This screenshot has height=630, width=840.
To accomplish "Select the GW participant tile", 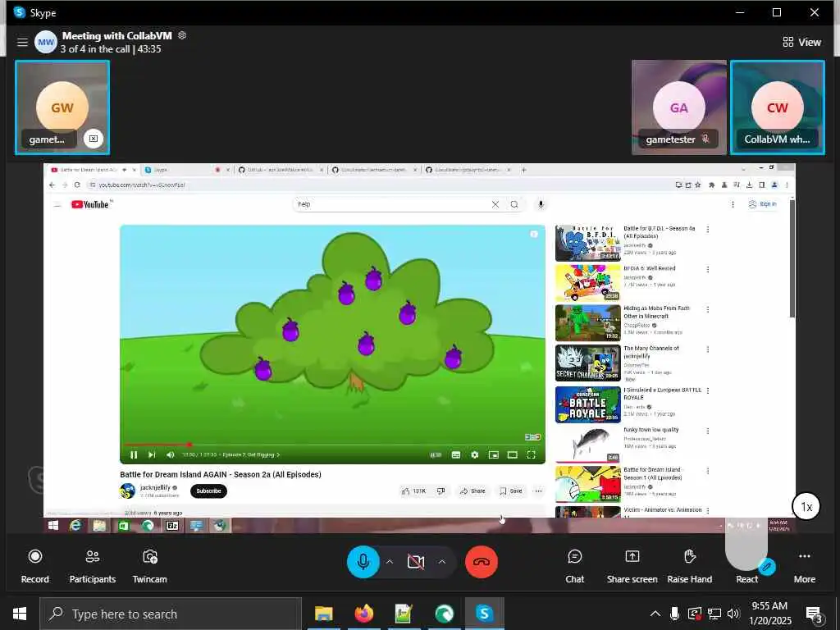I will (x=62, y=107).
